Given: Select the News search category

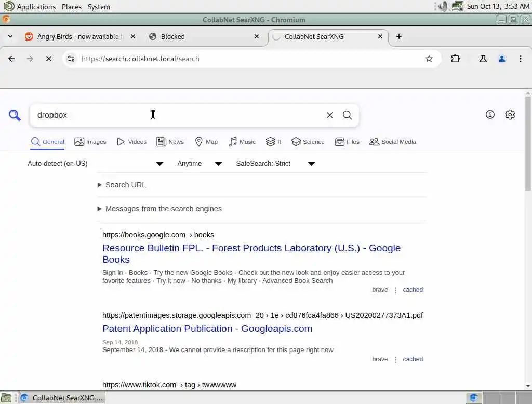Looking at the screenshot, I should [x=170, y=142].
